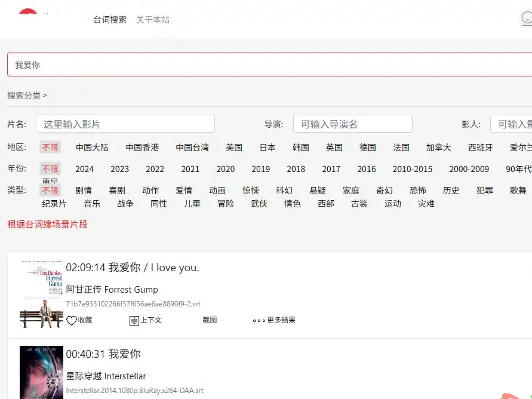Choose the 音乐 genre filter

coord(92,204)
